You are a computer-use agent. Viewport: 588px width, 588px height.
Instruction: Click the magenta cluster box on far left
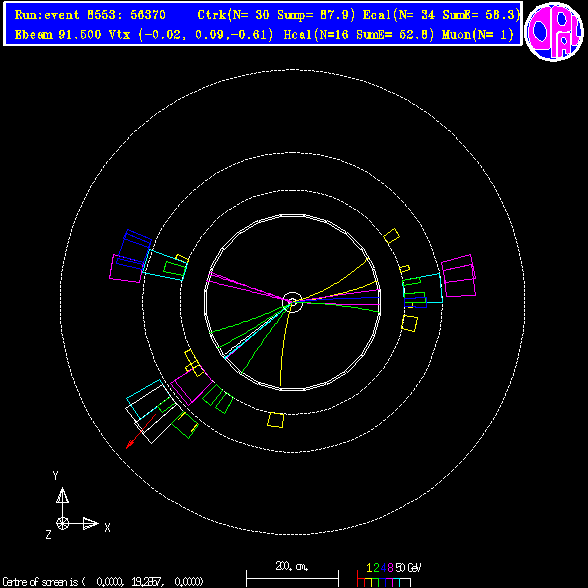(126, 268)
